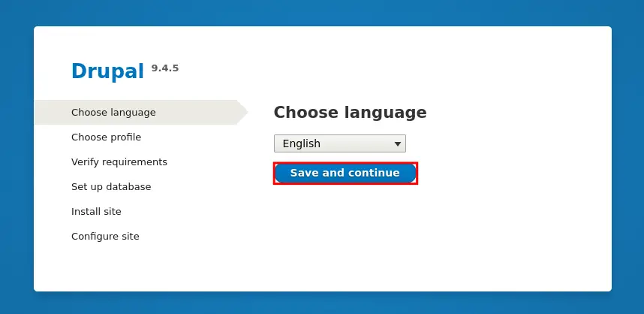Viewport: 644px width, 314px height.
Task: Click the blue strip above the installer card
Action: coord(322,13)
